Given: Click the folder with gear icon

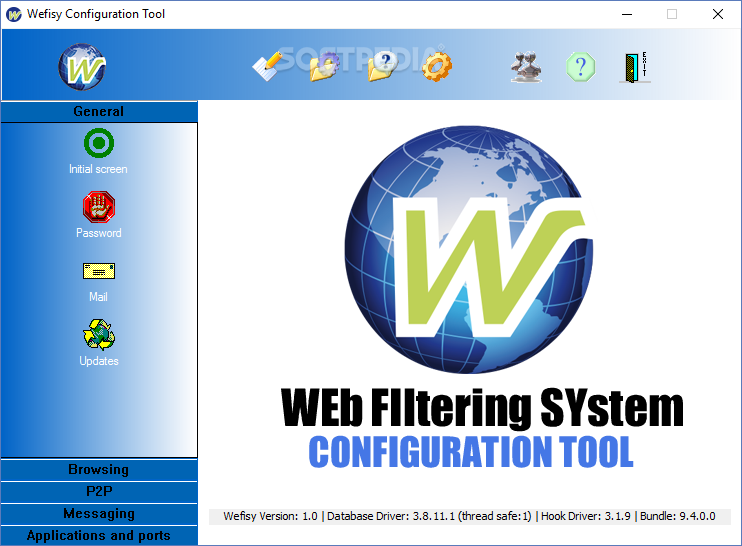Looking at the screenshot, I should (325, 67).
